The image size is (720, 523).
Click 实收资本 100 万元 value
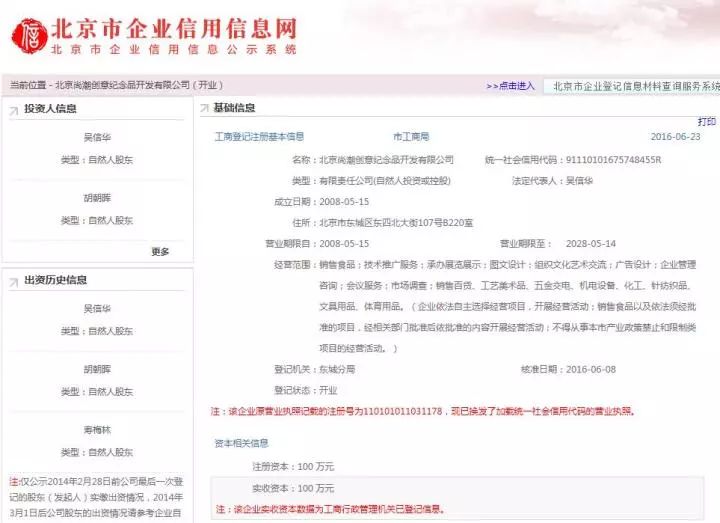(316, 488)
